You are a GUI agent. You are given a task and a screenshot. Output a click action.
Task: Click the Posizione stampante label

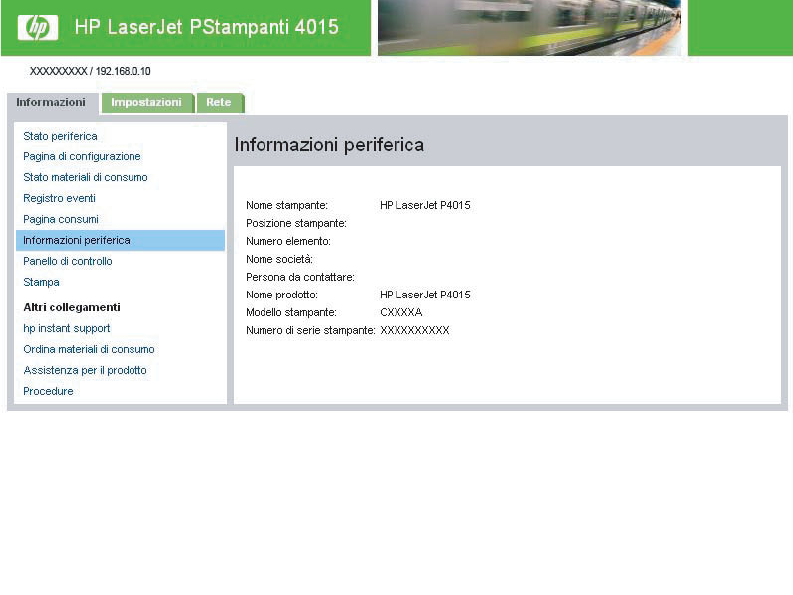296,223
